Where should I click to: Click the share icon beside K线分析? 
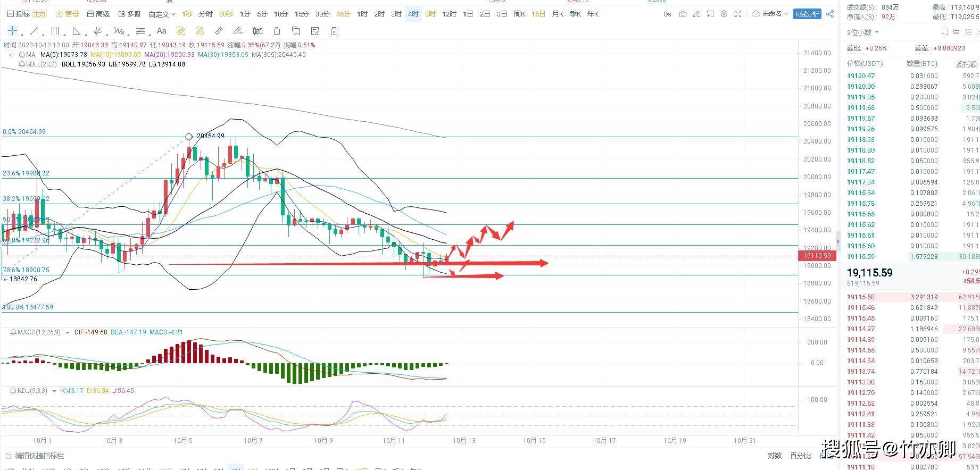coord(830,14)
